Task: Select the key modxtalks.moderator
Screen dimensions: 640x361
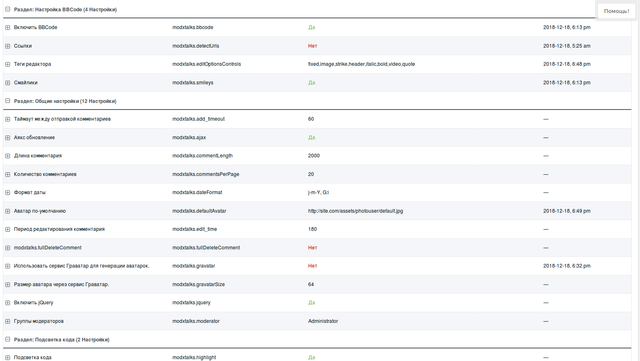Action: pyautogui.click(x=196, y=321)
